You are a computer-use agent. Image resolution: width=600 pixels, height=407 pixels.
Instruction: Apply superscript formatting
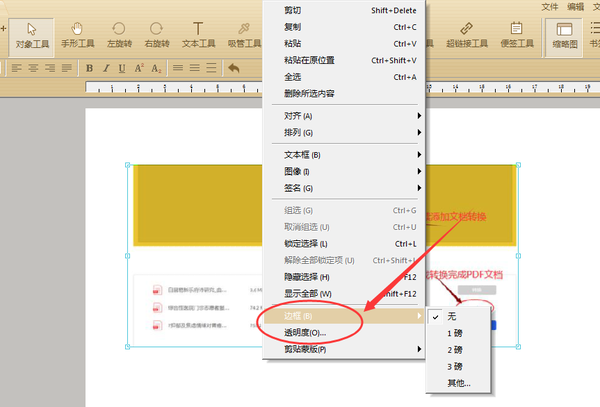pyautogui.click(x=139, y=68)
